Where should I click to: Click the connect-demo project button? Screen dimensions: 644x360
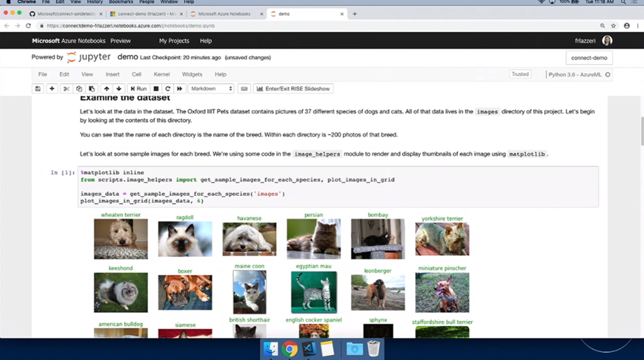coord(589,58)
